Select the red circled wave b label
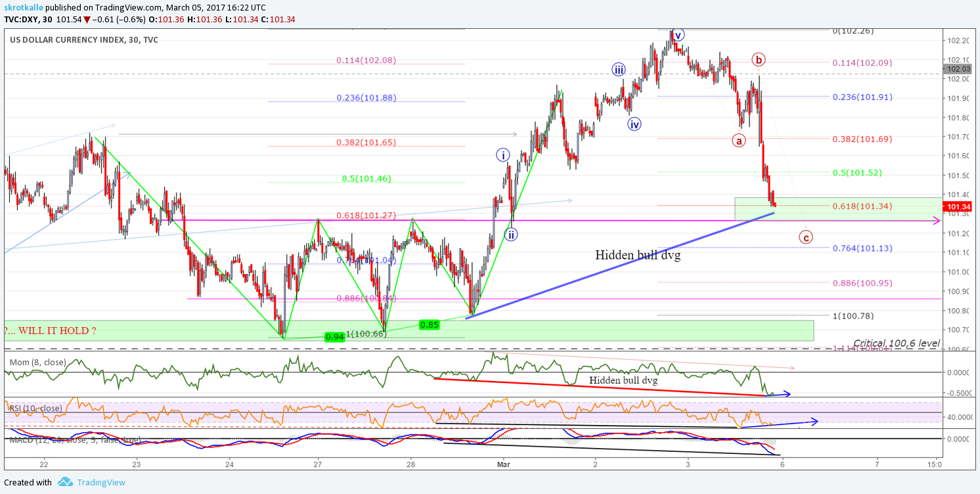 click(x=759, y=60)
